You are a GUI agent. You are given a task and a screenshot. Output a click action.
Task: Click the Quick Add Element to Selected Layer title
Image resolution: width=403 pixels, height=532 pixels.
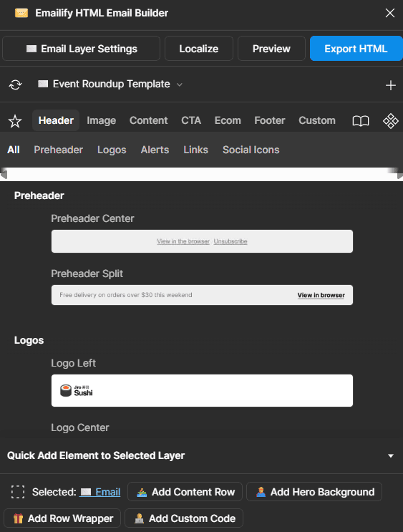tap(96, 455)
